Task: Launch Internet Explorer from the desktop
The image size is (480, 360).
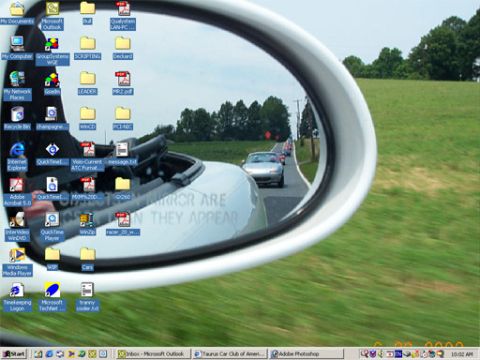Action: 17,157
